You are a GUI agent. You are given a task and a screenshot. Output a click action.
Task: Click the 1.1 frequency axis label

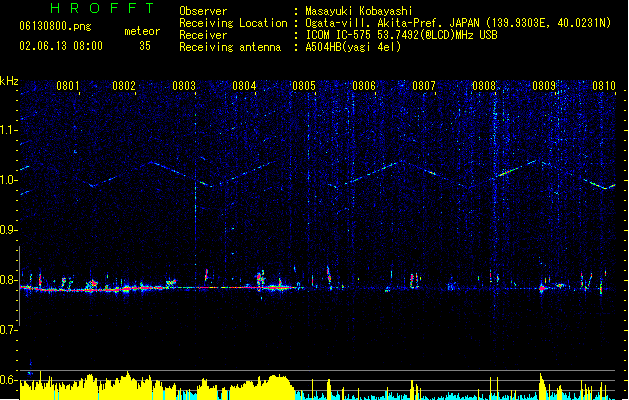pyautogui.click(x=8, y=130)
